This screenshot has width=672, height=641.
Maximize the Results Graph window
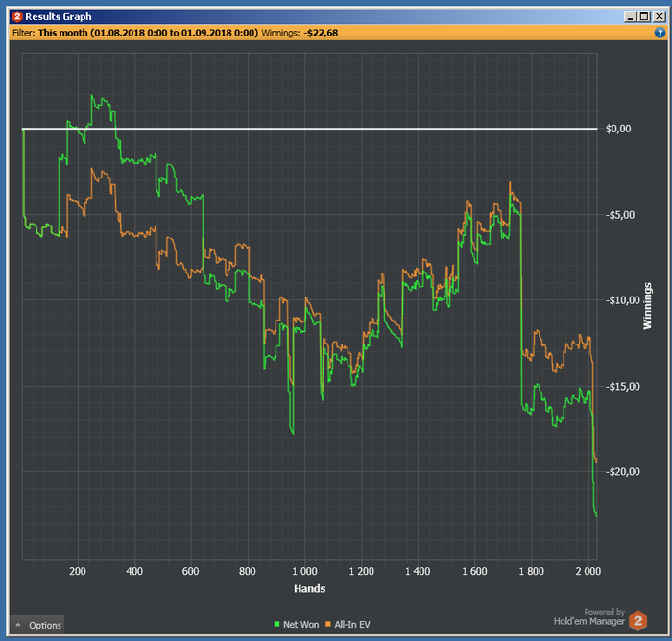644,16
